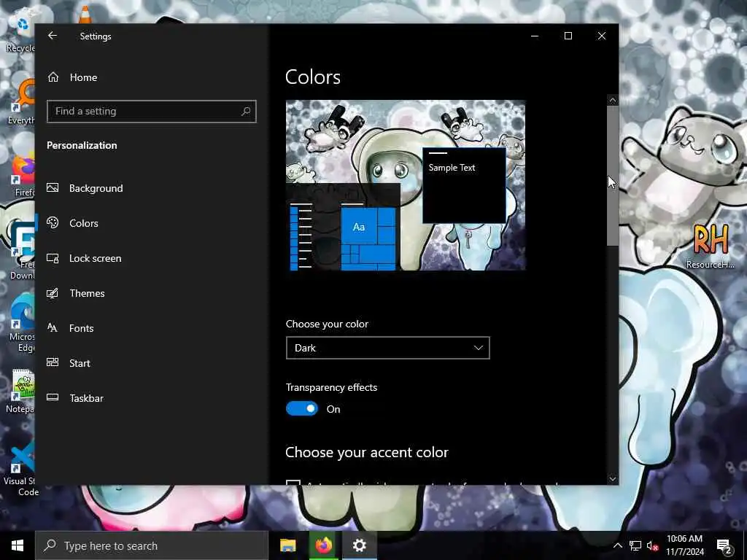Click the Lock screen monitor icon

click(x=53, y=258)
